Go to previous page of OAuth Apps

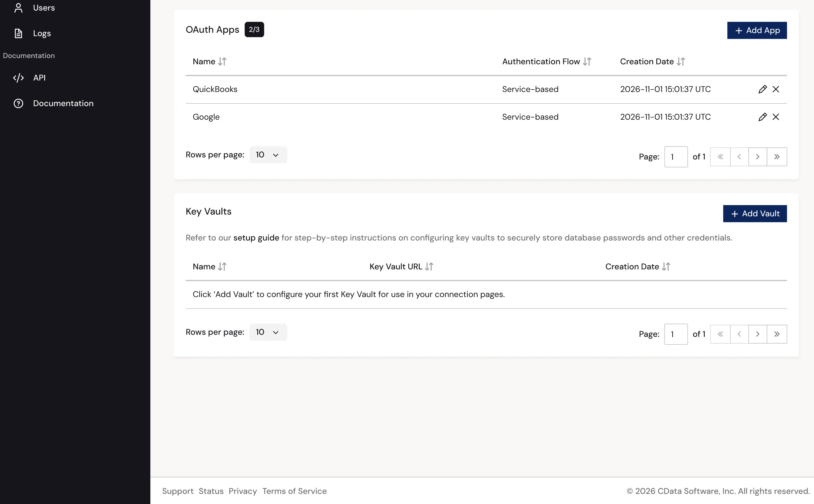[739, 157]
